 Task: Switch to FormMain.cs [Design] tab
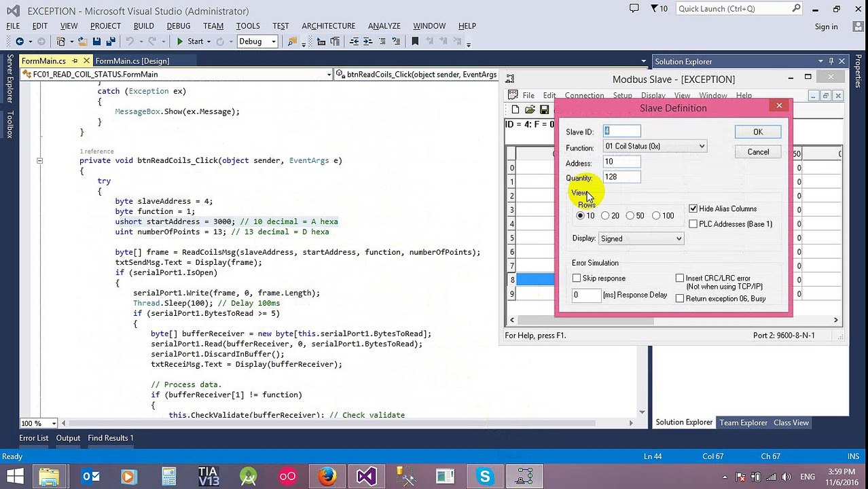tap(132, 61)
